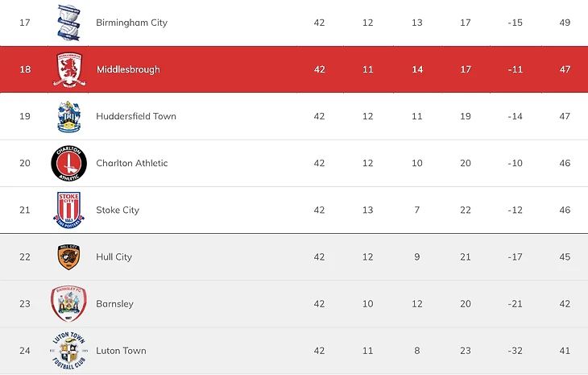Open the Birmingham City team name
588x375 pixels.
point(131,23)
